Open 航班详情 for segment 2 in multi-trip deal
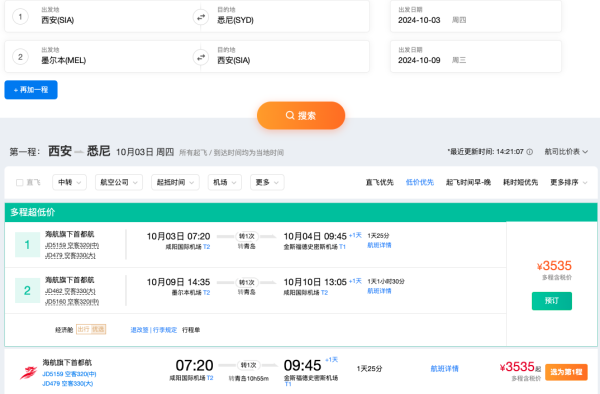 (379, 291)
